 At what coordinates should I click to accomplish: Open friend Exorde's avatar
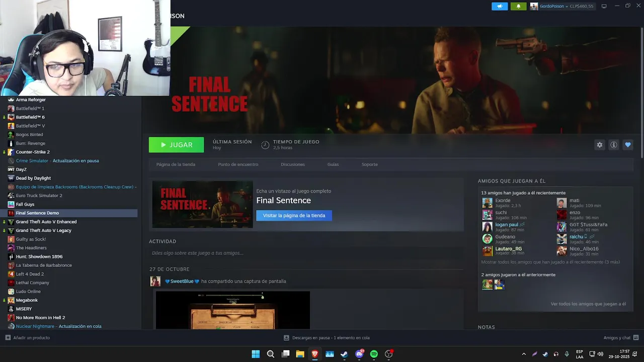click(x=487, y=203)
